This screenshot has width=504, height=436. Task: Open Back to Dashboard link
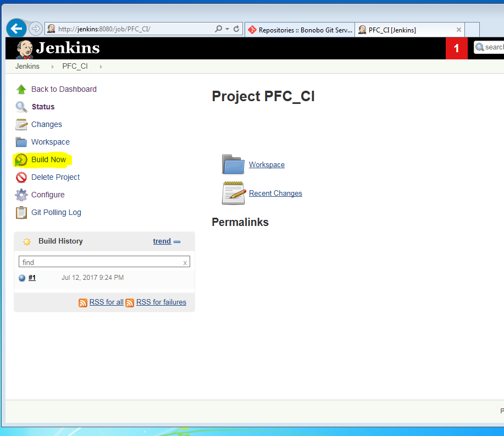[64, 89]
